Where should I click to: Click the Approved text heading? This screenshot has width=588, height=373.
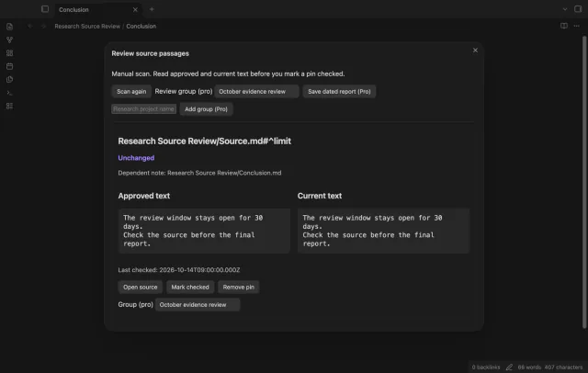click(x=144, y=196)
